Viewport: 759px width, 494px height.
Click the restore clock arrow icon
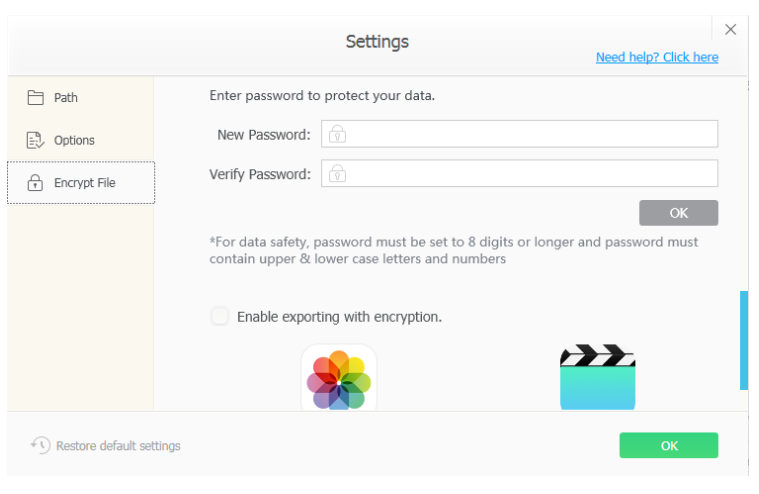pos(41,445)
